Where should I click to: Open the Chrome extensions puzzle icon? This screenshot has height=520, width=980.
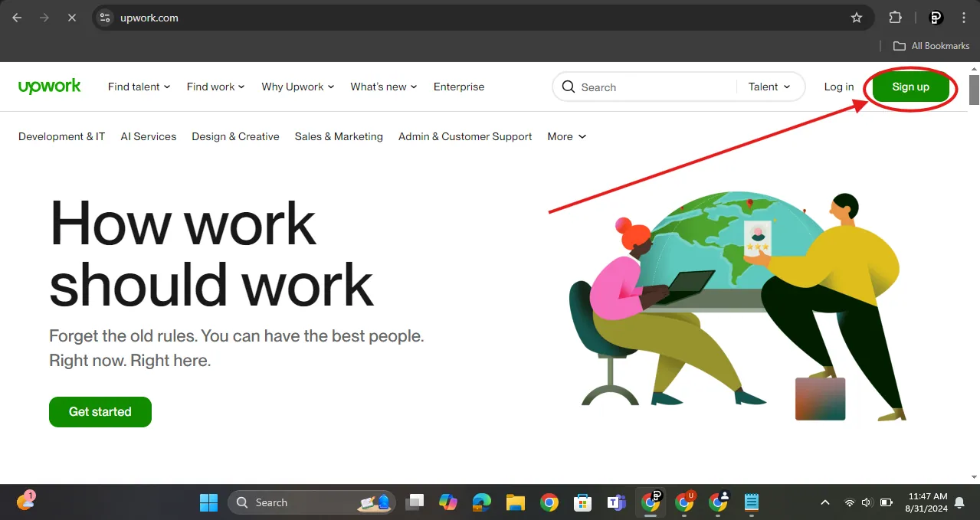895,17
